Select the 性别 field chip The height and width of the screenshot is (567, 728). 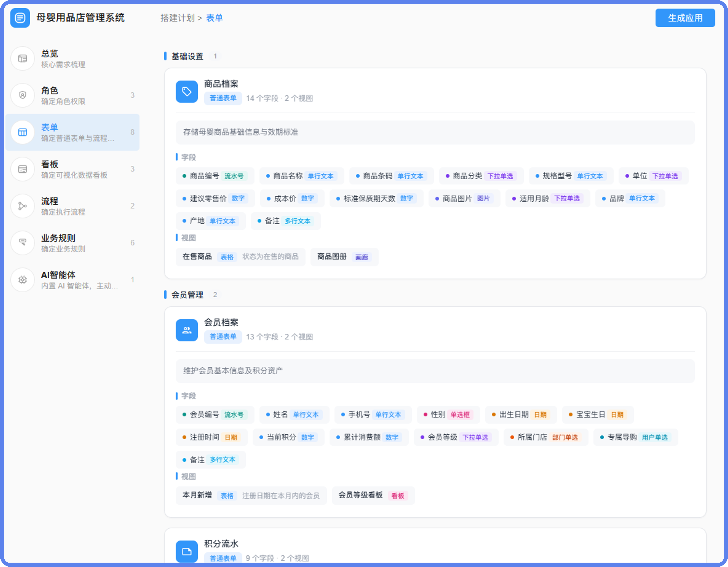point(448,414)
